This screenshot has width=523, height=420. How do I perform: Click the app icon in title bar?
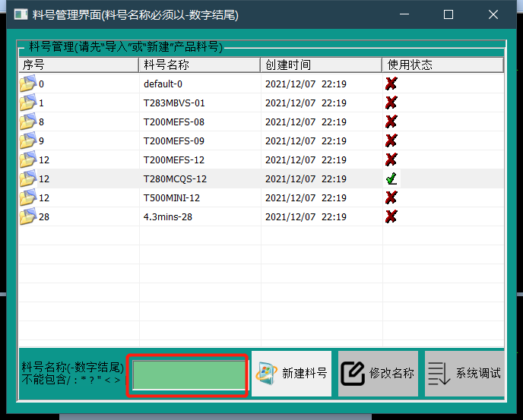click(21, 14)
